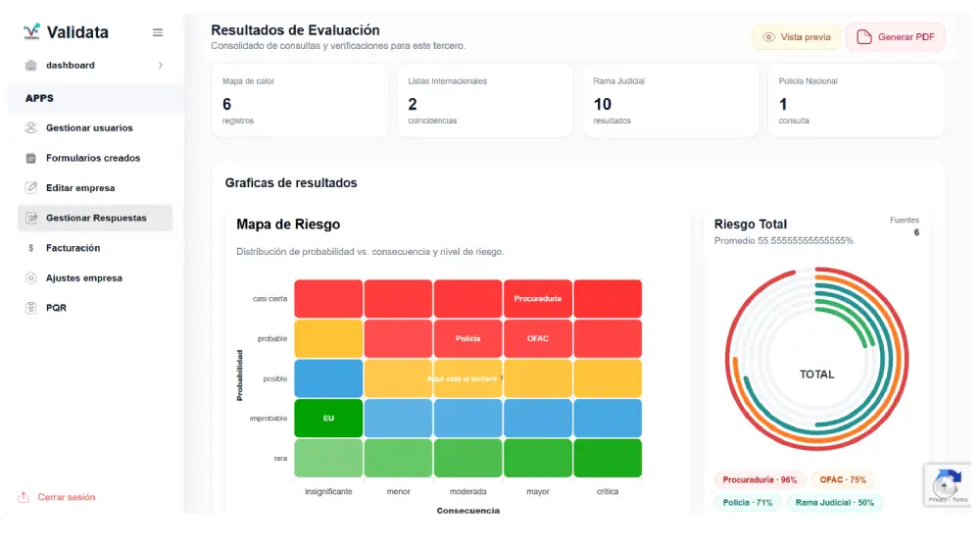Click the 'probable' axis label

272,338
